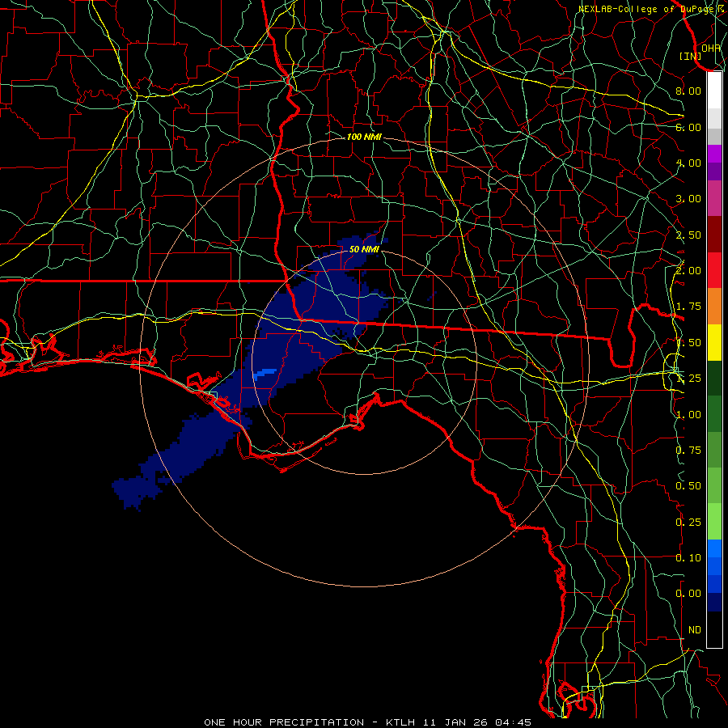Click the '8.00' legend value

[x=688, y=91]
